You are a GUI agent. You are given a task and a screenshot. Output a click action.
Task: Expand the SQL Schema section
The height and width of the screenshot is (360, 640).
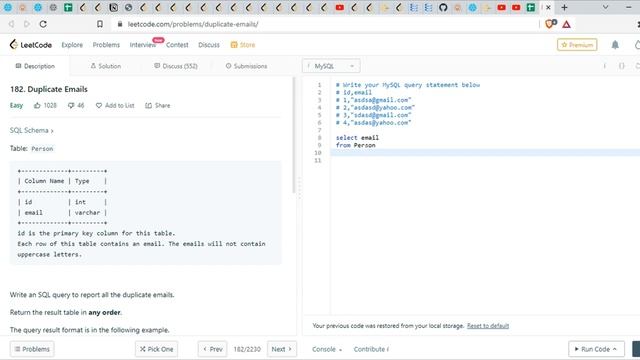[31, 130]
